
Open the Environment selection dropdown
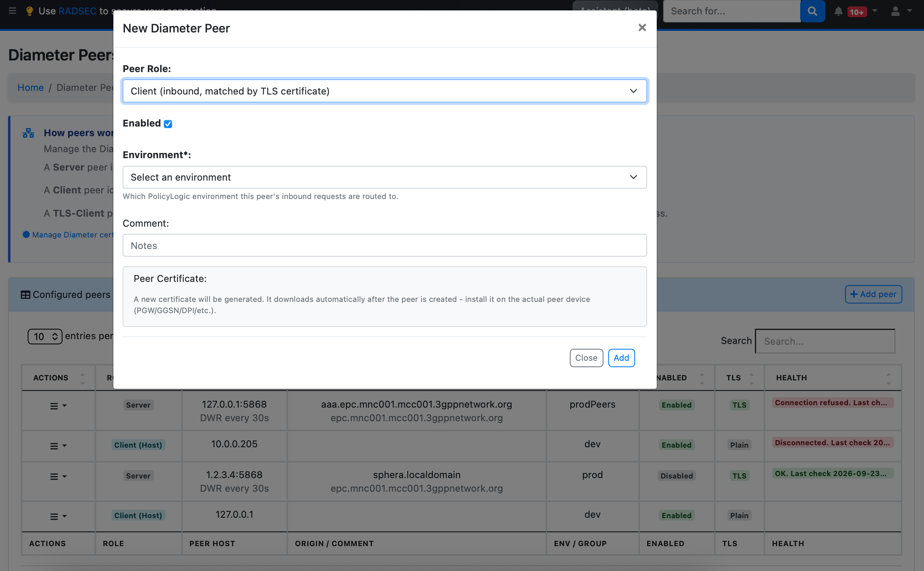coord(384,177)
